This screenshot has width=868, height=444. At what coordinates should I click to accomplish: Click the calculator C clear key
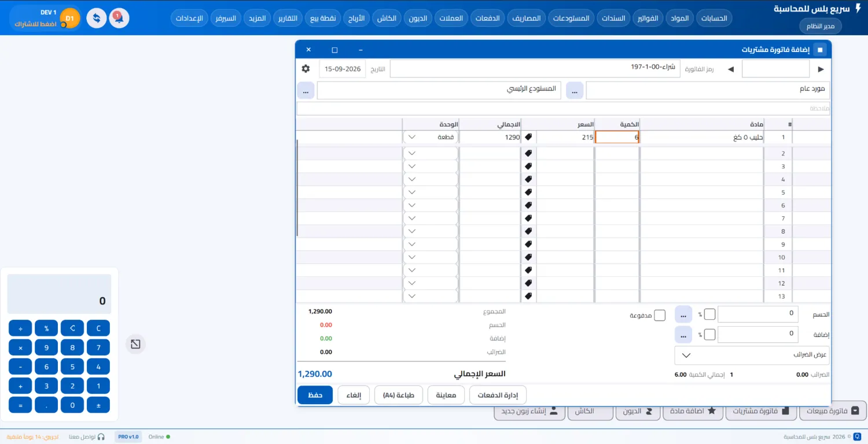coord(98,328)
